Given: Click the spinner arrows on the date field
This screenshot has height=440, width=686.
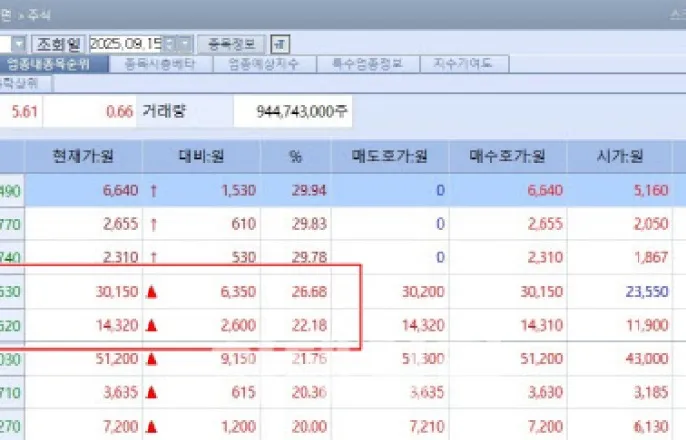Looking at the screenshot, I should point(170,44).
